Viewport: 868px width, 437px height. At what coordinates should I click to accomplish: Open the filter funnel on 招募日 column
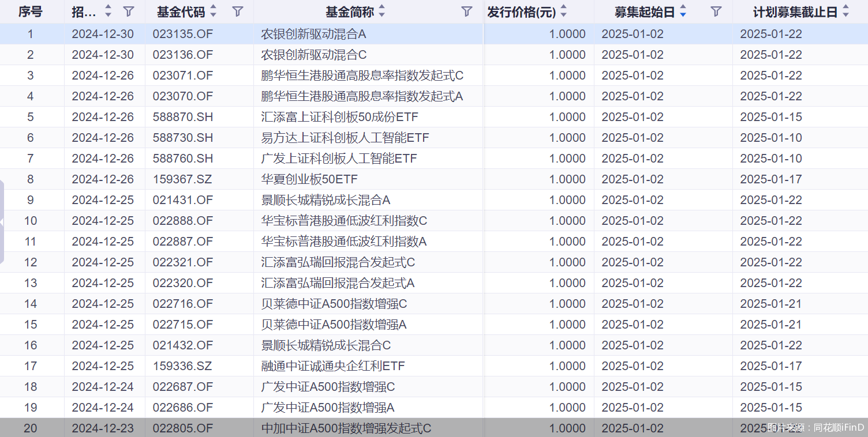point(128,10)
